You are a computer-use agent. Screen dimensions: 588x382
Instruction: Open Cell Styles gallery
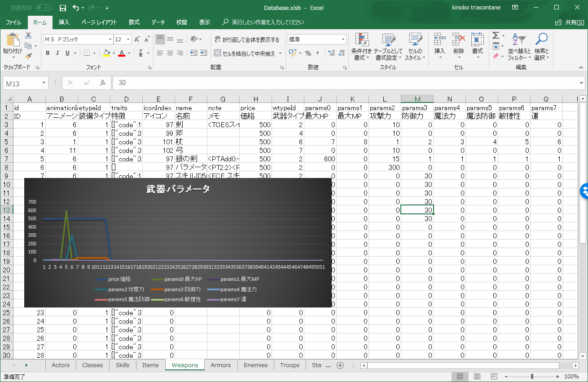(415, 47)
